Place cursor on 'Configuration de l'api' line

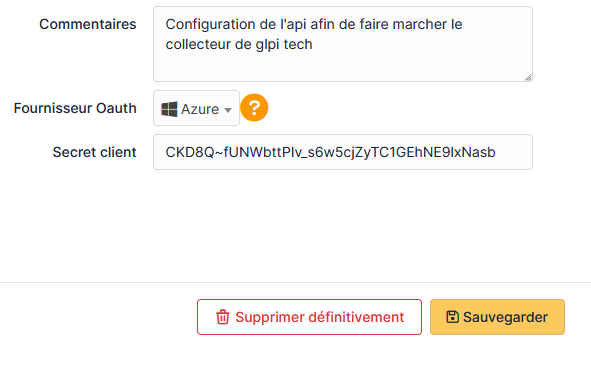(x=314, y=24)
